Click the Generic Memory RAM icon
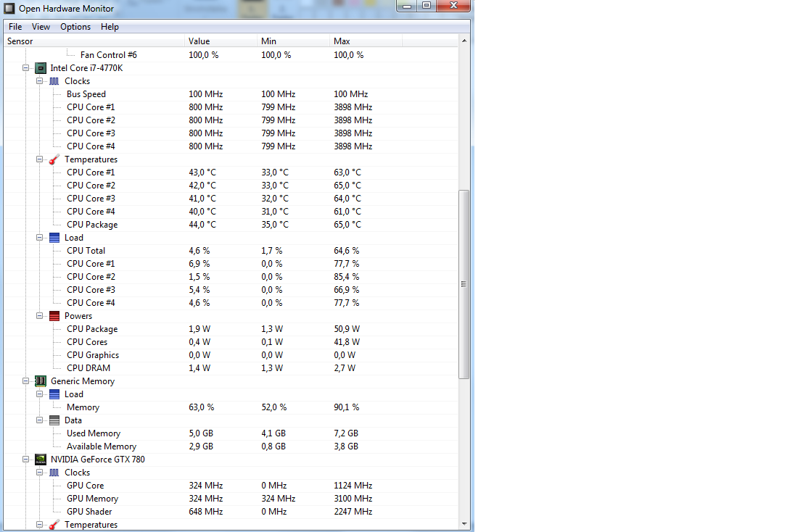This screenshot has width=811, height=532. tap(41, 381)
